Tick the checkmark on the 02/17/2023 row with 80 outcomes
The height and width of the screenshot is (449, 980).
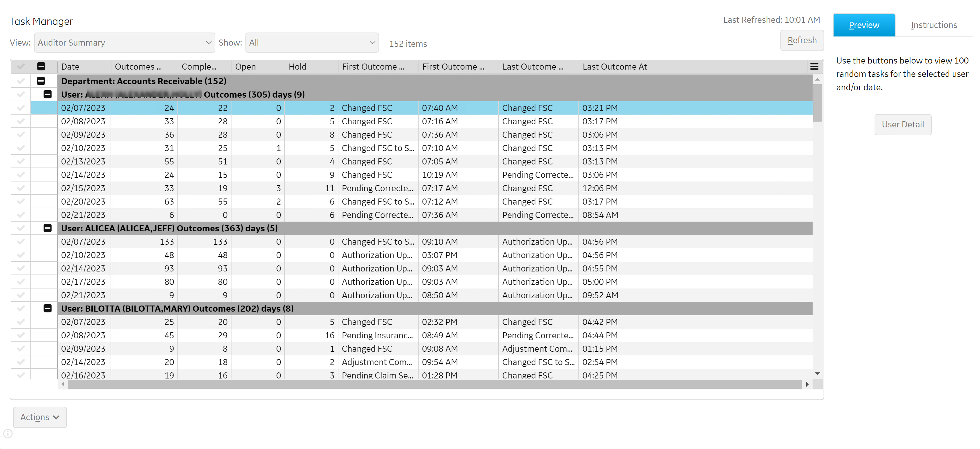[x=21, y=282]
